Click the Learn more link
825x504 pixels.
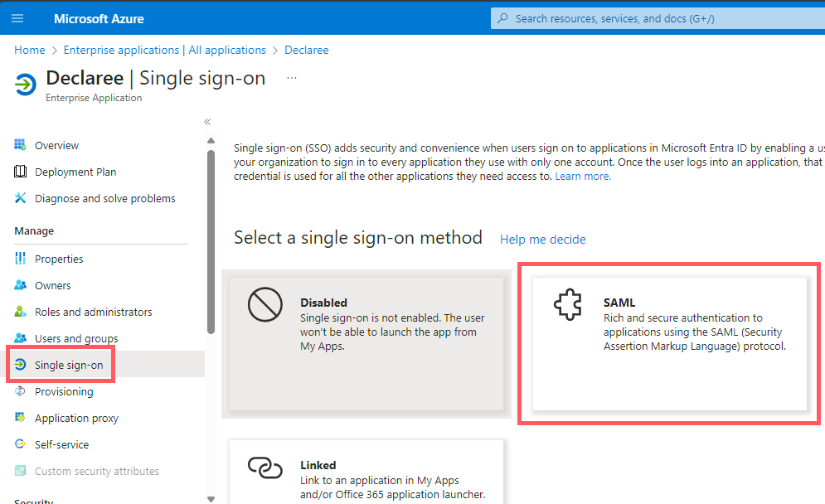(x=582, y=176)
